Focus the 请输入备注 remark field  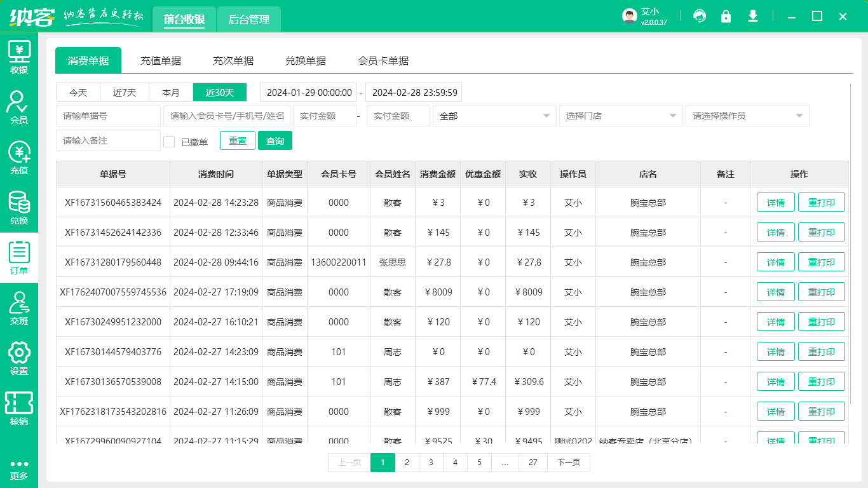tap(108, 140)
